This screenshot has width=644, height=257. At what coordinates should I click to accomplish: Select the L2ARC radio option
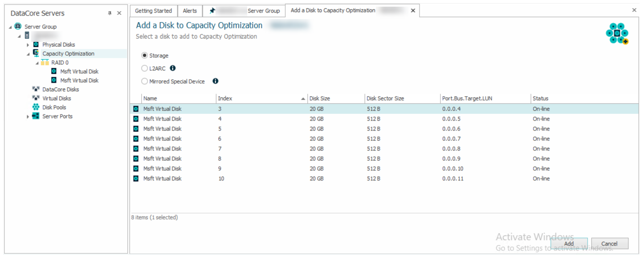pyautogui.click(x=144, y=69)
